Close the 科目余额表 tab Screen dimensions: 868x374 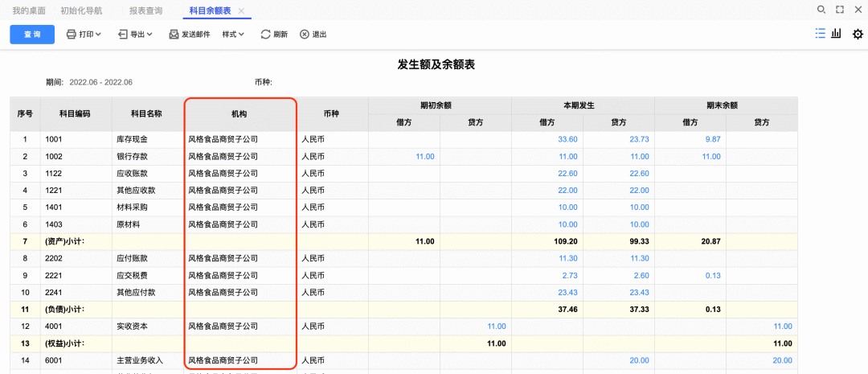[241, 11]
